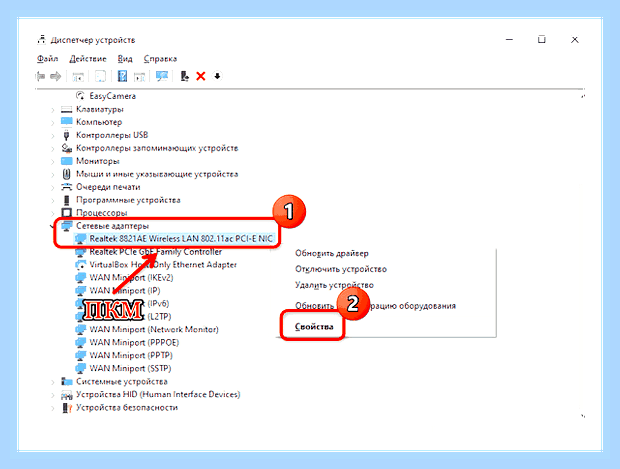620x469 pixels.
Task: Expand the Программные устройства node
Action: [53, 200]
